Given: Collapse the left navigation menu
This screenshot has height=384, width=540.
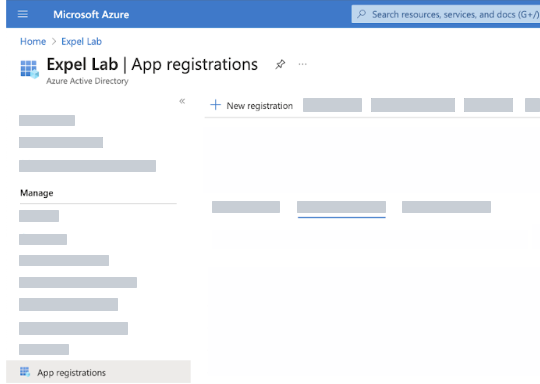Looking at the screenshot, I should (x=182, y=101).
